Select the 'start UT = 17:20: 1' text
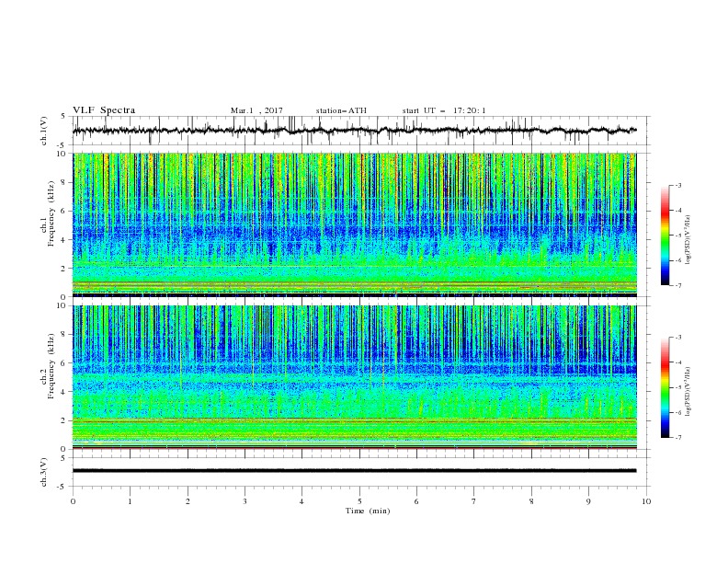This screenshot has height=563, width=728. point(444,110)
